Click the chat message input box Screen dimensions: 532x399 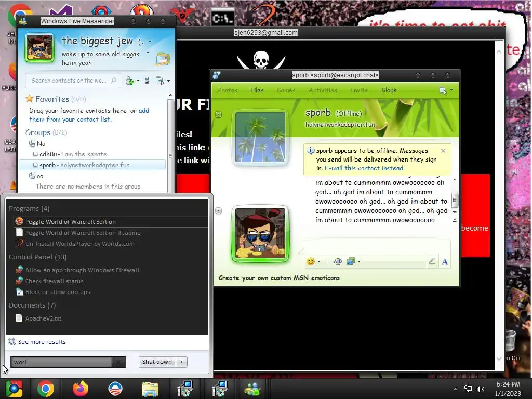coord(377,246)
